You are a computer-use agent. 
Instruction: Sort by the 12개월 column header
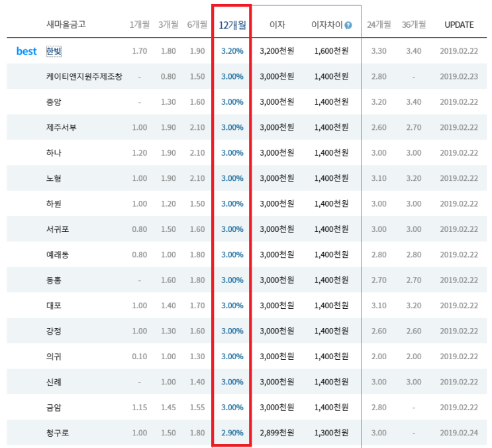(232, 25)
